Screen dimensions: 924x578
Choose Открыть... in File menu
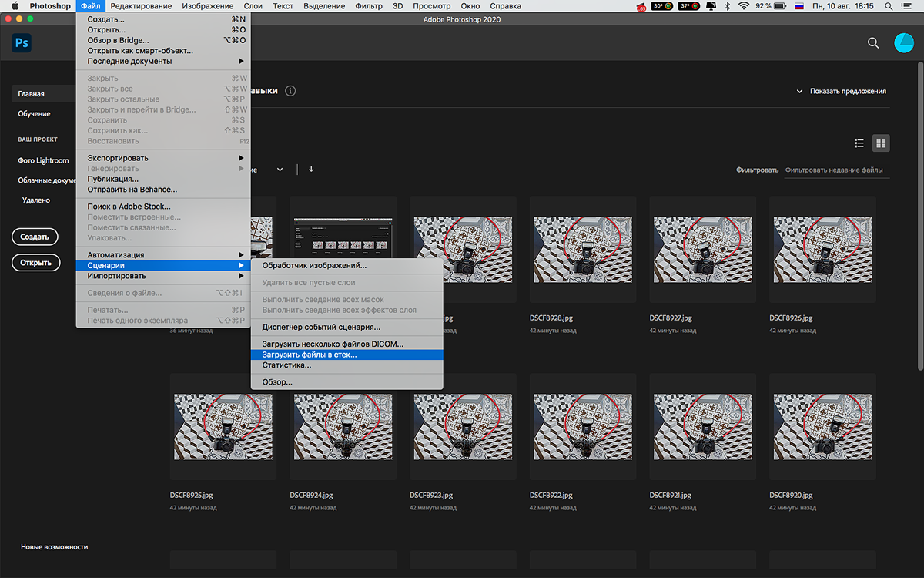162,30
